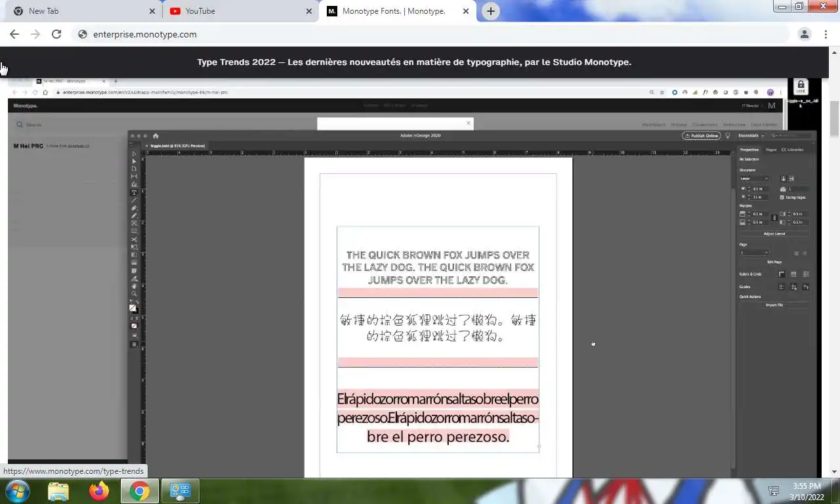Toggle the baseline grid in Rulers & Grids
Viewport: 840px width, 504px height.
(793, 274)
